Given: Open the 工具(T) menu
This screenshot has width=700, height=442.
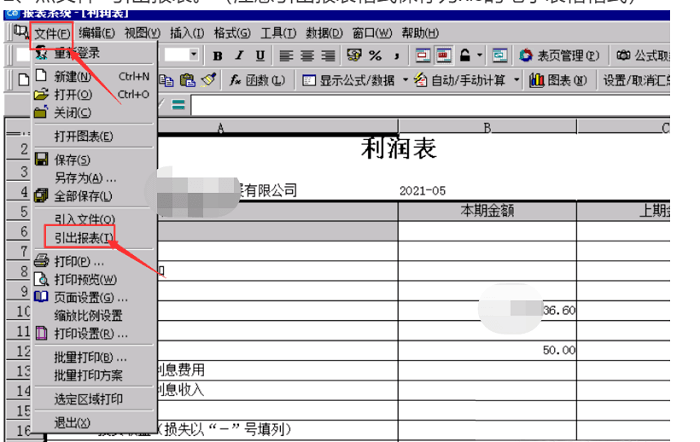Looking at the screenshot, I should point(278,33).
